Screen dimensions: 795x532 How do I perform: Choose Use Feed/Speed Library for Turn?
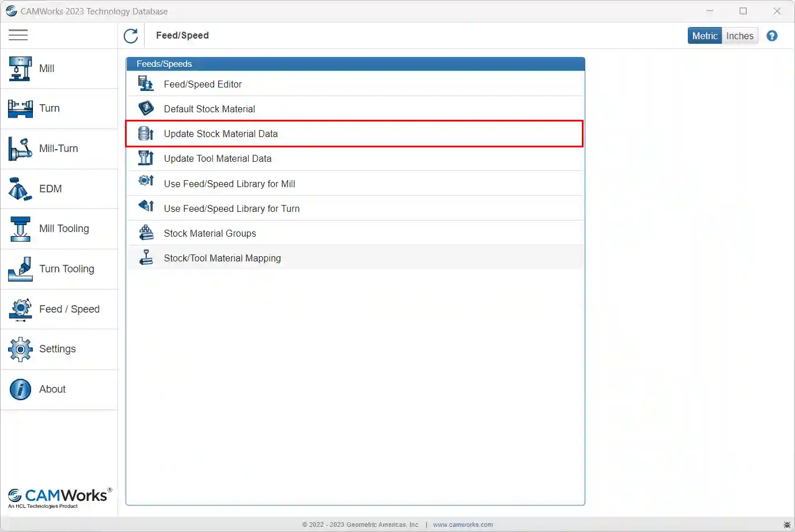[355, 208]
